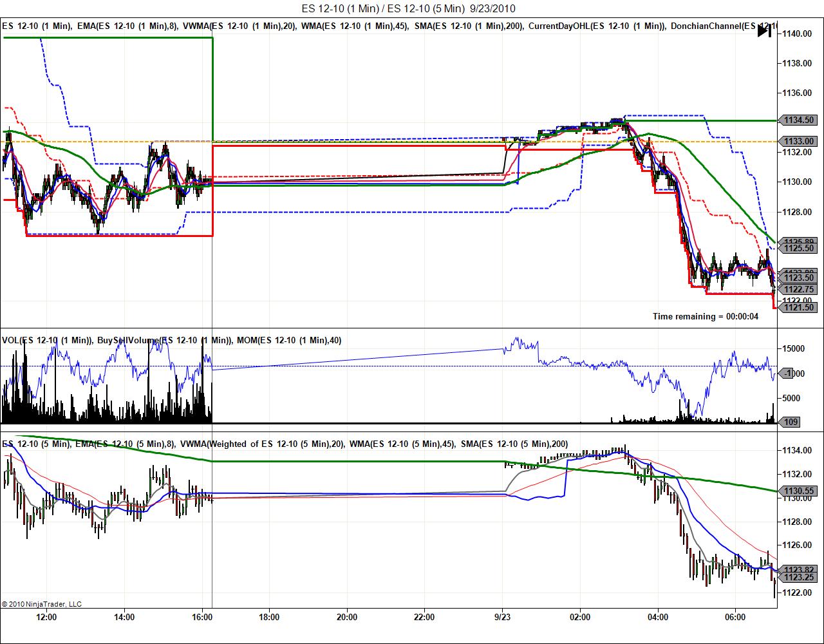Select the 1133.00 price marker
The height and width of the screenshot is (644, 824).
coord(799,141)
